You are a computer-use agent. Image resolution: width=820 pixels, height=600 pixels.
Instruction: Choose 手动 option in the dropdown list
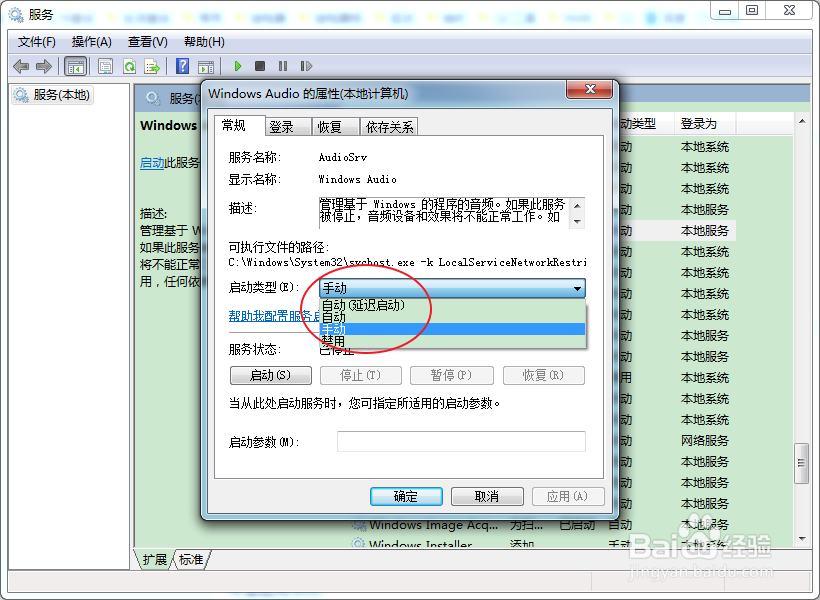pyautogui.click(x=452, y=329)
